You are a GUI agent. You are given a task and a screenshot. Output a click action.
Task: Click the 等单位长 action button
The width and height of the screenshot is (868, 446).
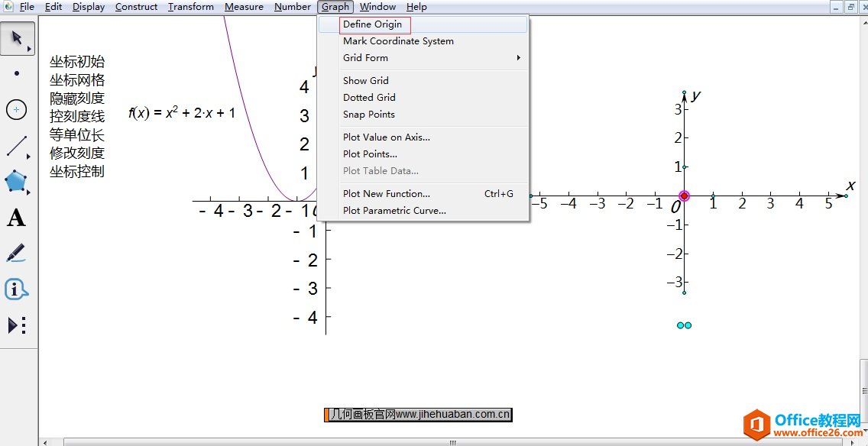[x=77, y=134]
